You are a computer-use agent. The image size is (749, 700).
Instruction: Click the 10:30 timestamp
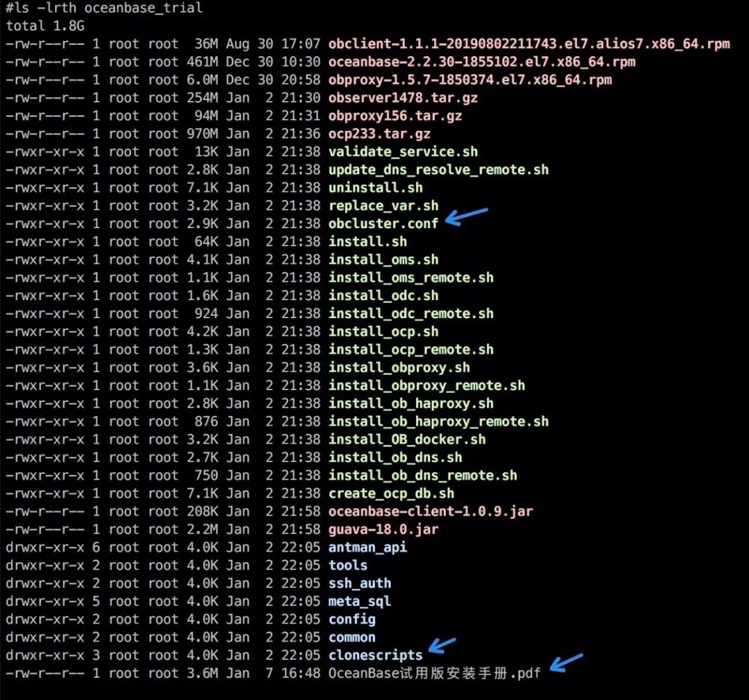click(300, 62)
